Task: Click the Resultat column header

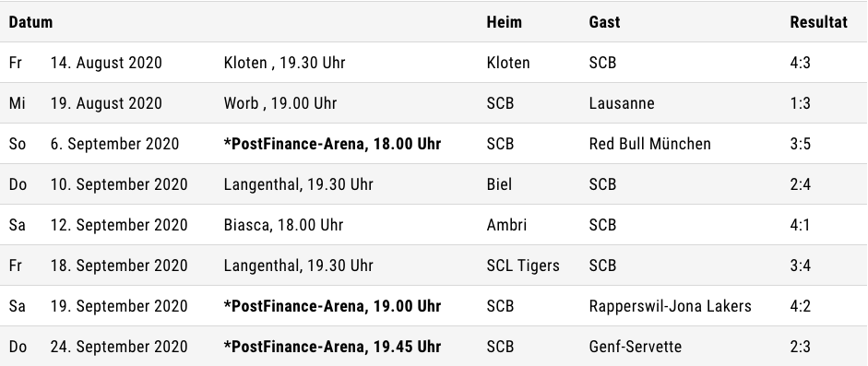Action: pos(818,22)
